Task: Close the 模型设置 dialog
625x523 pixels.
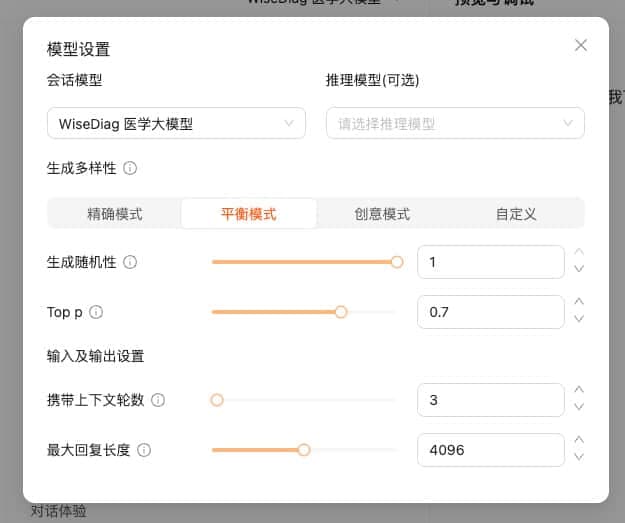Action: point(581,45)
